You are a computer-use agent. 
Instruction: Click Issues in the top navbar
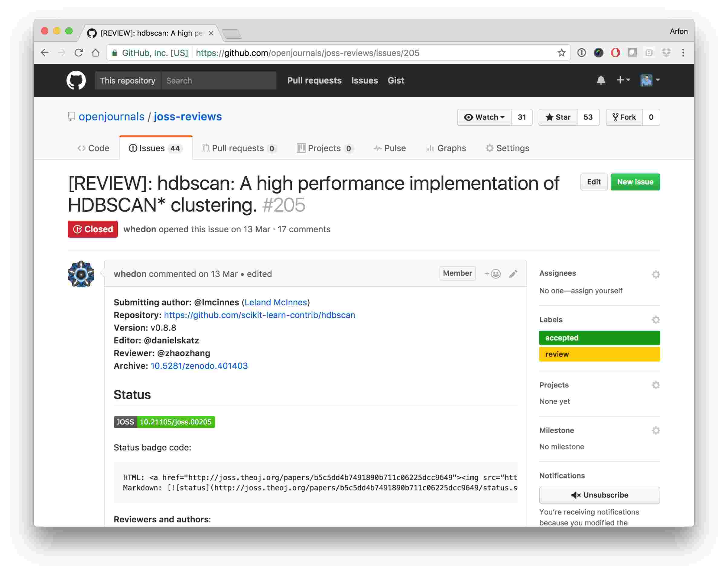[365, 80]
